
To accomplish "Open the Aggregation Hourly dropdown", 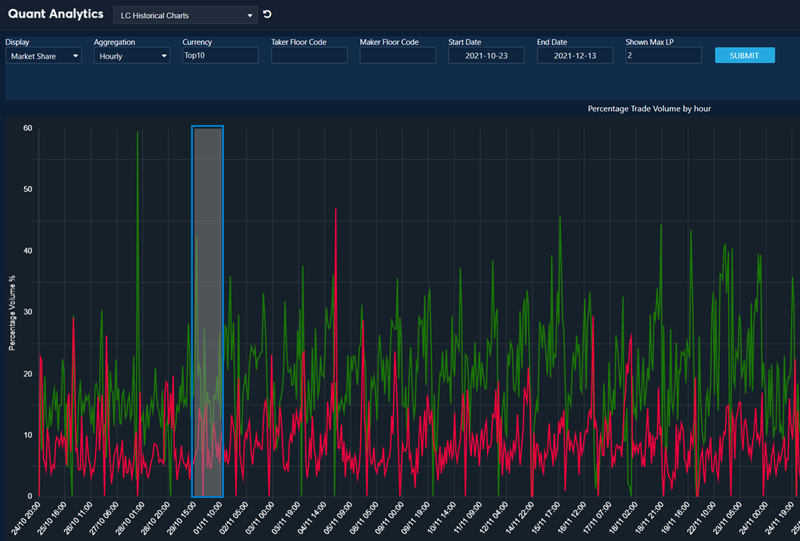I will tap(132, 56).
